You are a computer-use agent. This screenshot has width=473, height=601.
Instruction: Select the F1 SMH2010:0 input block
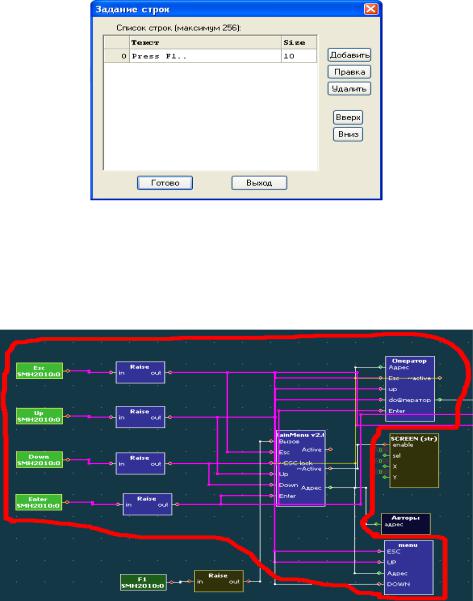(143, 582)
